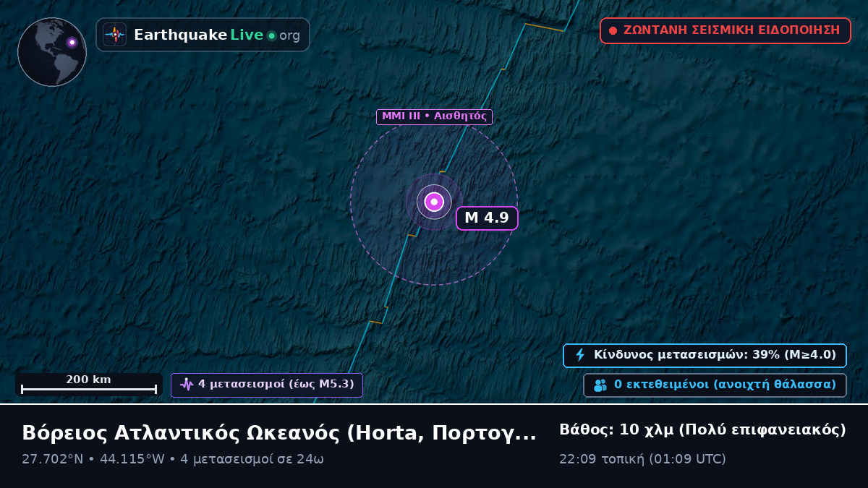Image resolution: width=868 pixels, height=488 pixels.
Task: Click the red live alert dot icon
Action: (x=613, y=31)
